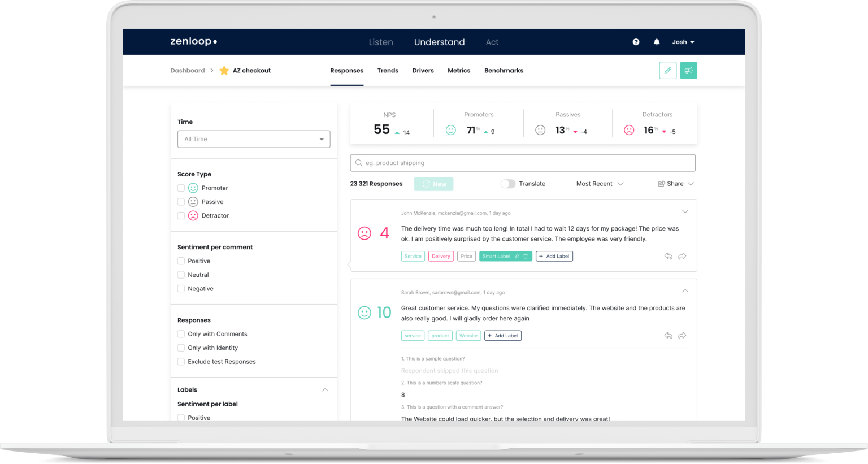Forward Sarah Brown's response

[x=682, y=335]
